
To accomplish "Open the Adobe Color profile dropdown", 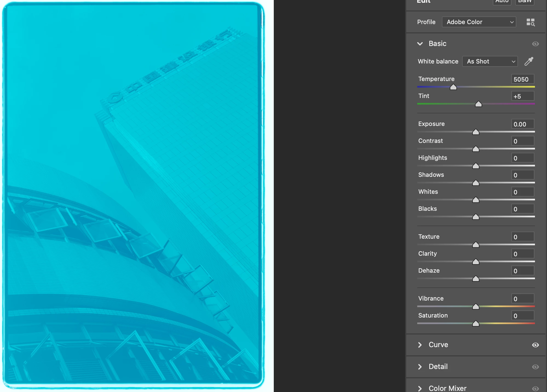I will point(479,22).
